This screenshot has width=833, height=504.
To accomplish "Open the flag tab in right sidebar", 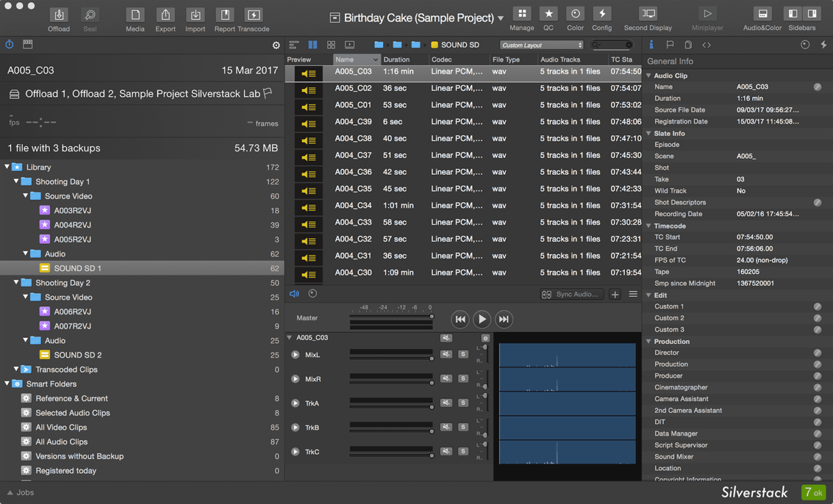I will tap(670, 45).
